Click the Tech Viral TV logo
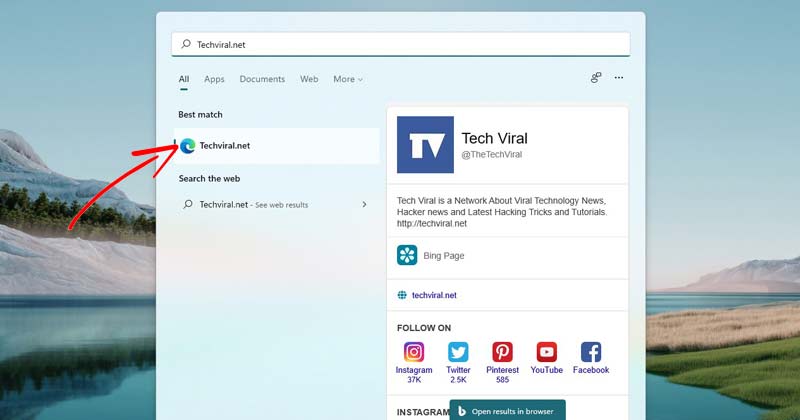 (x=425, y=144)
